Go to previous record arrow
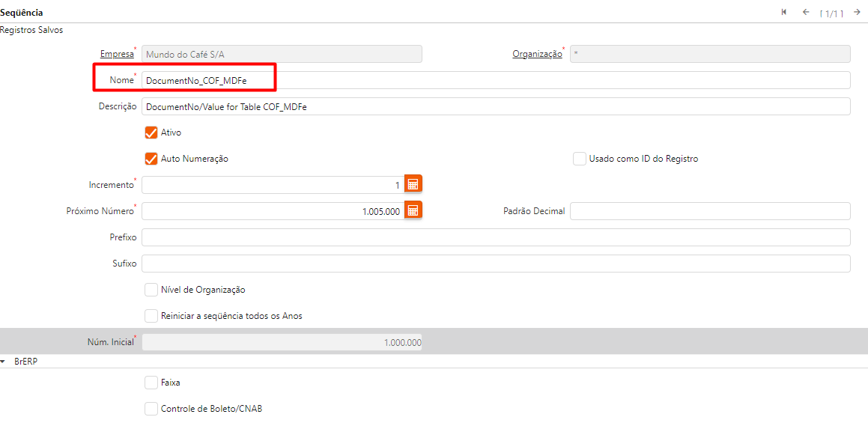This screenshot has width=868, height=423. tap(806, 12)
